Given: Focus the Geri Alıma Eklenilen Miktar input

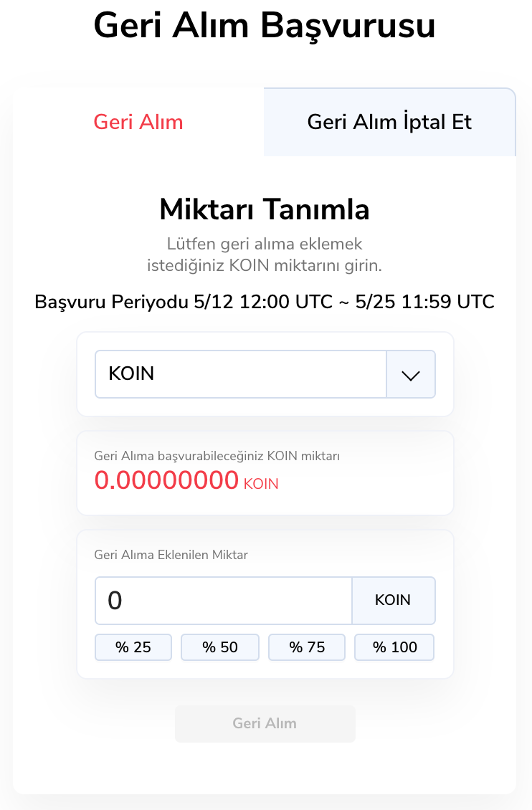Looking at the screenshot, I should (x=224, y=601).
